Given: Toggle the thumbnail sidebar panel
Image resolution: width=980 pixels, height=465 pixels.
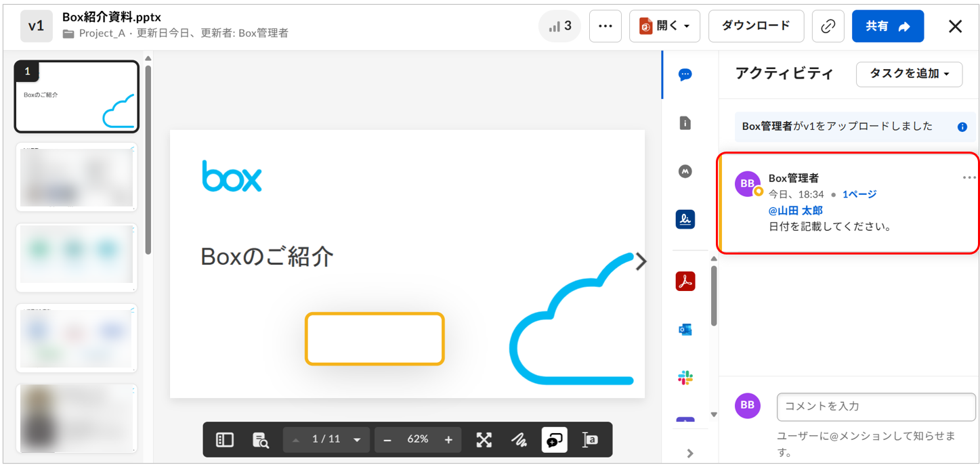Looking at the screenshot, I should click(x=224, y=440).
